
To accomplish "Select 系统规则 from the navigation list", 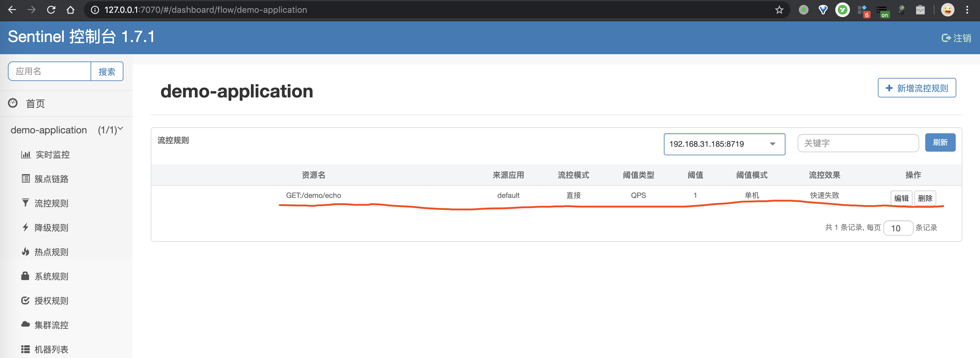I will tap(51, 276).
